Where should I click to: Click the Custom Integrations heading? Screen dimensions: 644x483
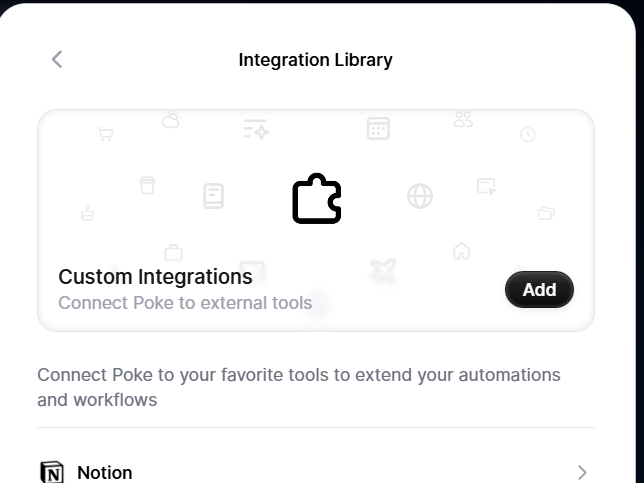(155, 276)
